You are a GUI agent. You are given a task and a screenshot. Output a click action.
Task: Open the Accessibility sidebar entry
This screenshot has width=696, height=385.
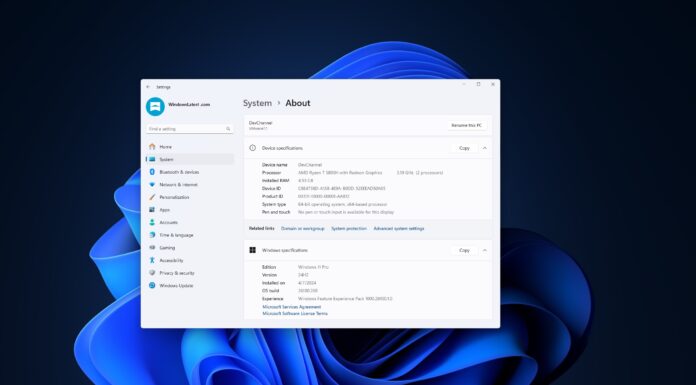coord(190,260)
